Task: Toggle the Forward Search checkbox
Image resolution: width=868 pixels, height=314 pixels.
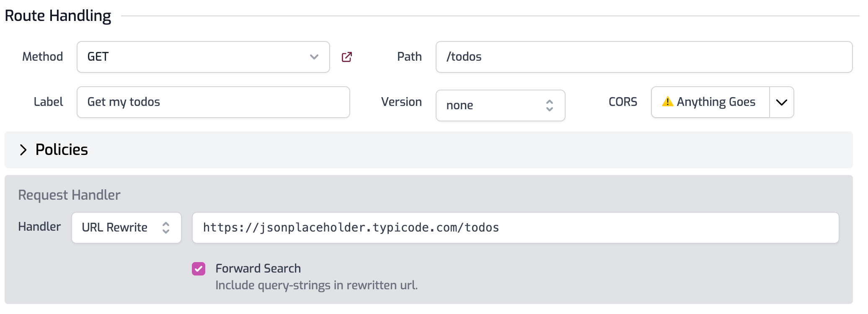Action: [x=199, y=269]
